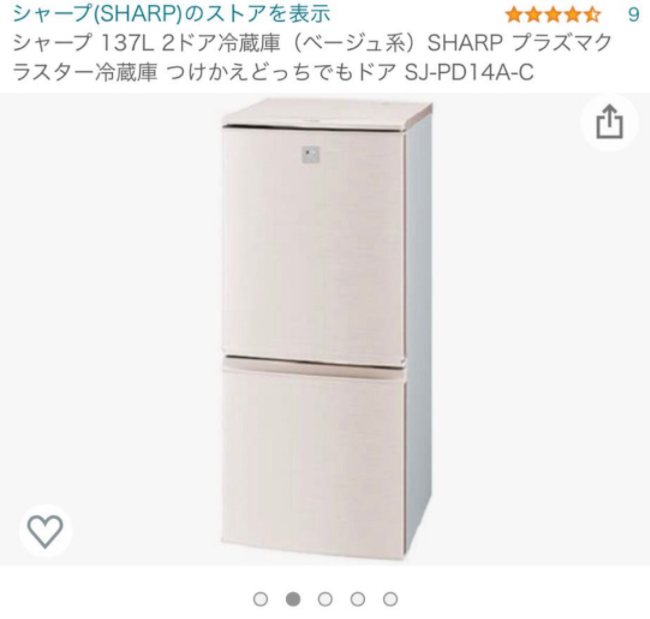Click the first orange rating star
Screen dimensions: 650x619
514,15
